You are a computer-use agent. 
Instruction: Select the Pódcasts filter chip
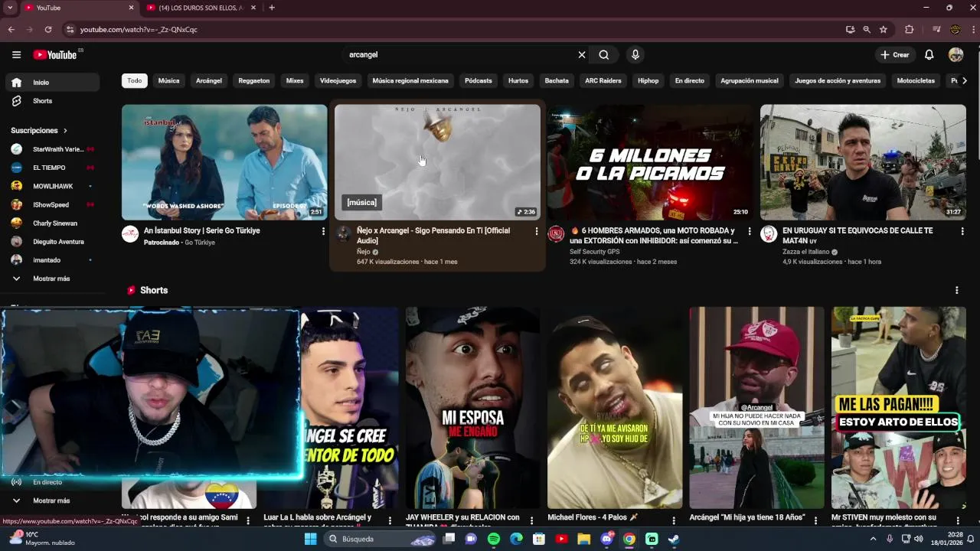point(479,80)
